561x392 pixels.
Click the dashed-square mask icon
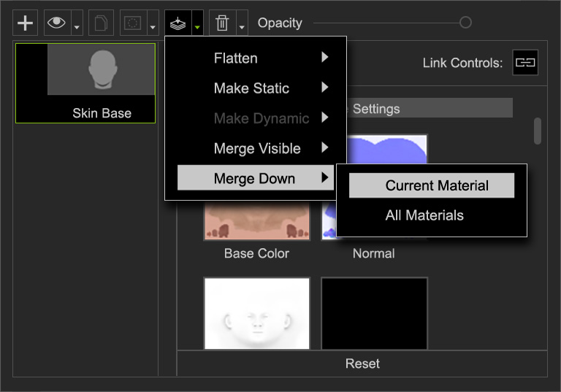[x=132, y=23]
